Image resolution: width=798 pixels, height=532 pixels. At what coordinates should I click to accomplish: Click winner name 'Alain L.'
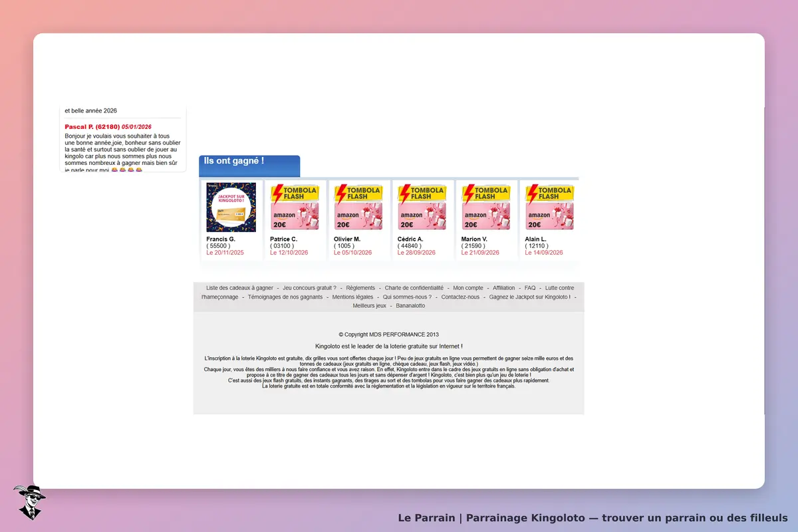[x=536, y=239]
